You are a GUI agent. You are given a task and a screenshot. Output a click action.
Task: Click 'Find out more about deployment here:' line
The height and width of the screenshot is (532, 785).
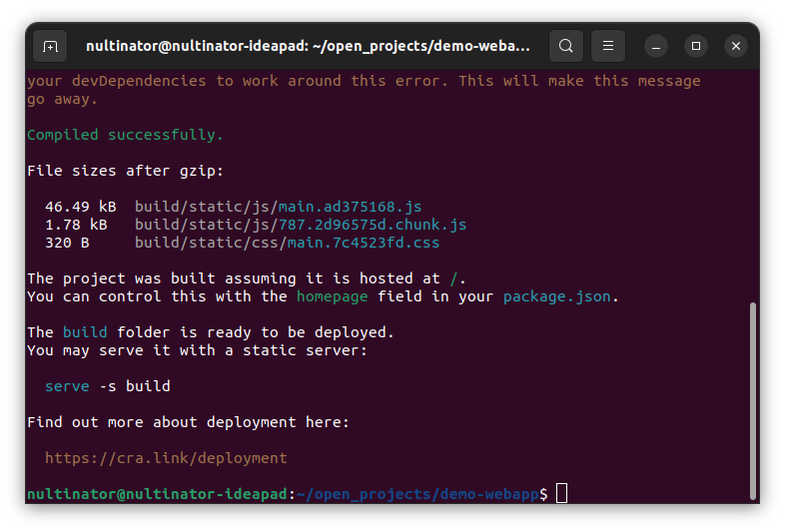(x=188, y=422)
